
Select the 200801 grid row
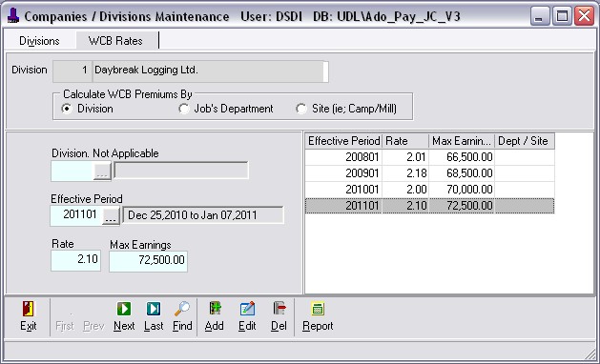[x=429, y=157]
